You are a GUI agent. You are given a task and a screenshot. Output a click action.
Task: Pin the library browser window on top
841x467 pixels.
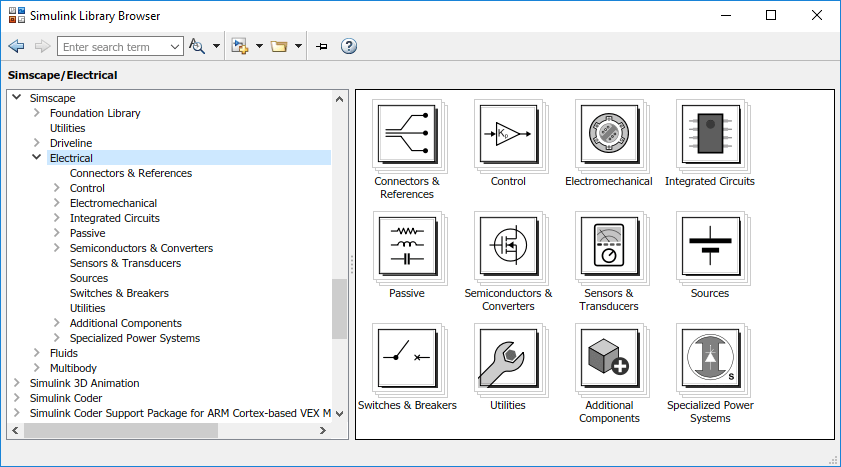pyautogui.click(x=322, y=46)
